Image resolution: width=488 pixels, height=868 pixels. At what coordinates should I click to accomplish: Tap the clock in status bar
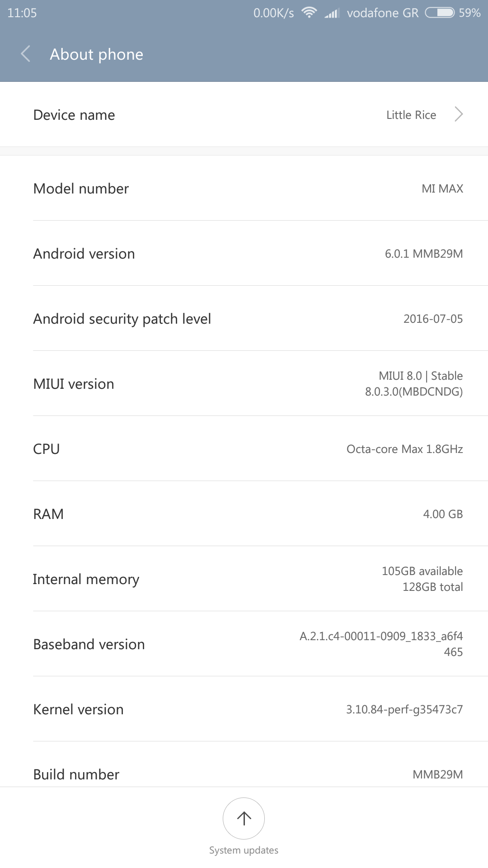tap(22, 13)
